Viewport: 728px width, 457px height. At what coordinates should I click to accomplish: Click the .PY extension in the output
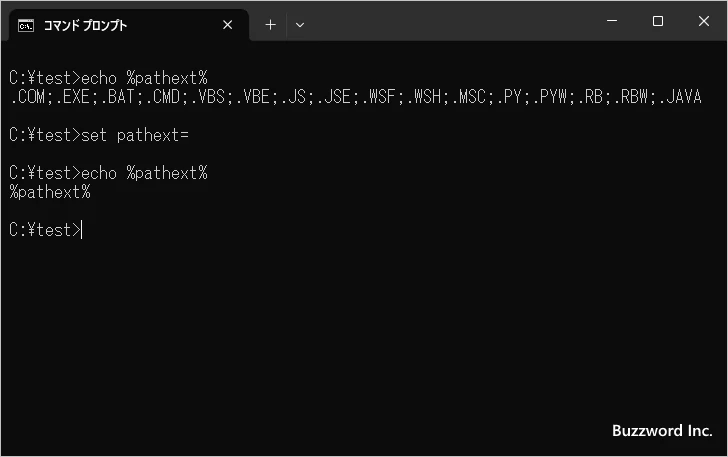pyautogui.click(x=510, y=97)
